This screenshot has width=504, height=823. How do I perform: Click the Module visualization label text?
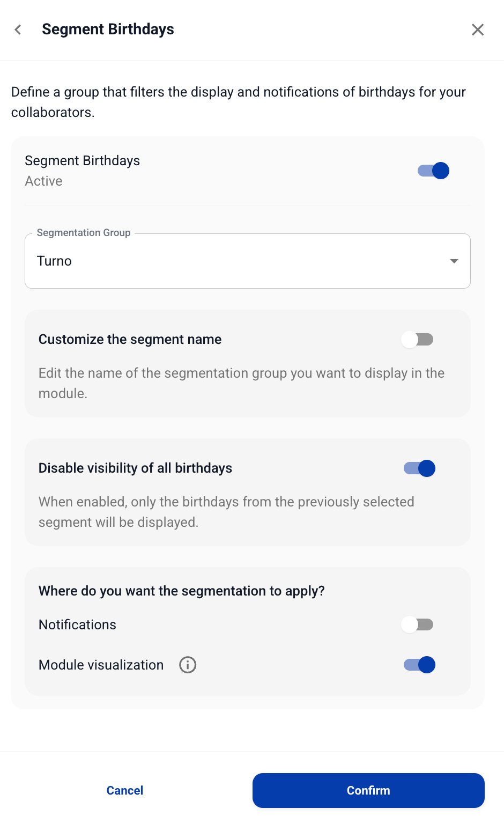tap(101, 665)
